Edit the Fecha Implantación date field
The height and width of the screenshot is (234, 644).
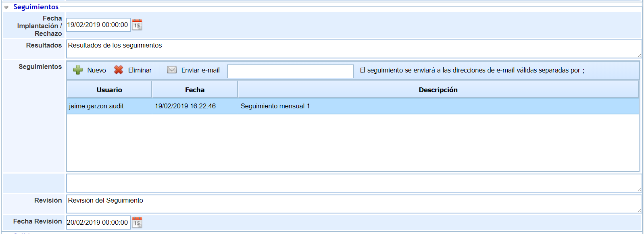click(x=98, y=25)
